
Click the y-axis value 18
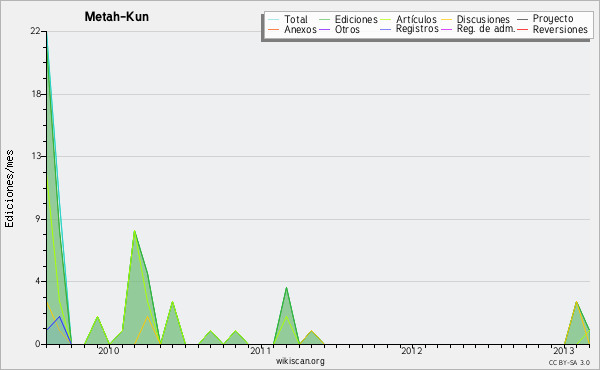(x=36, y=94)
